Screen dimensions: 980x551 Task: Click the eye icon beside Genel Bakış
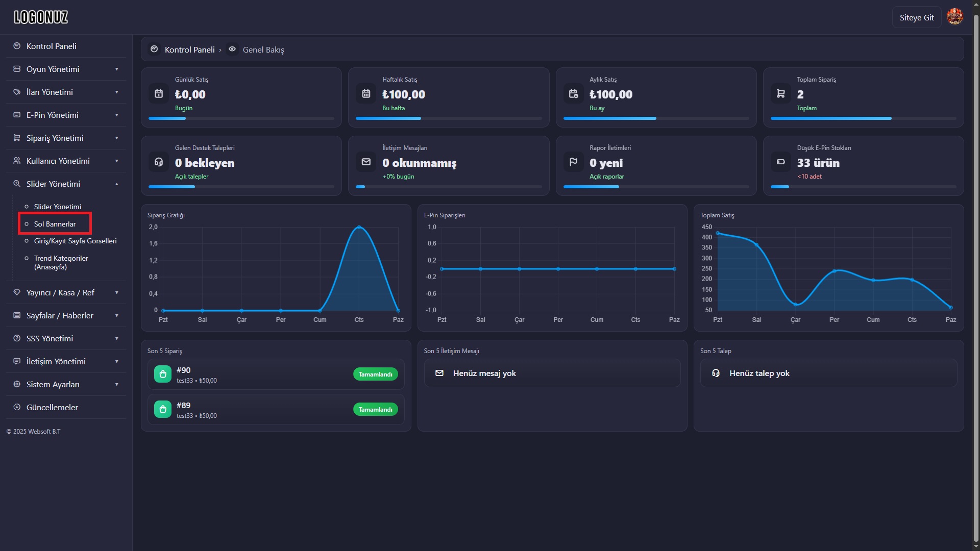[232, 49]
